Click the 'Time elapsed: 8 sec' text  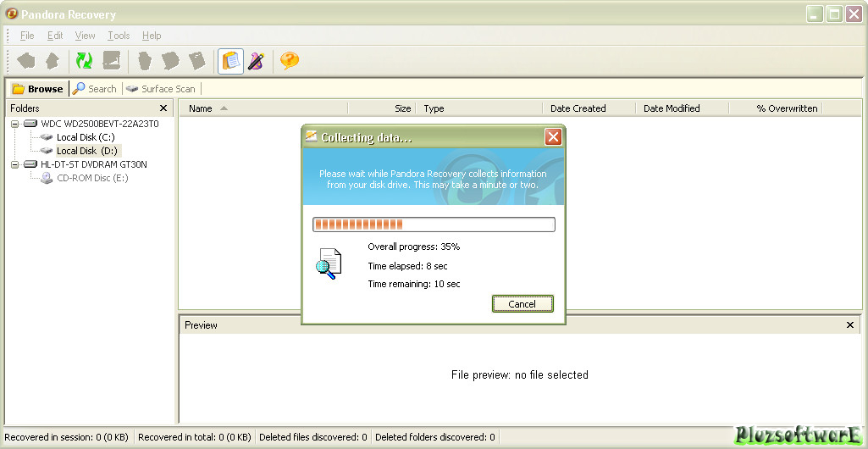[407, 266]
